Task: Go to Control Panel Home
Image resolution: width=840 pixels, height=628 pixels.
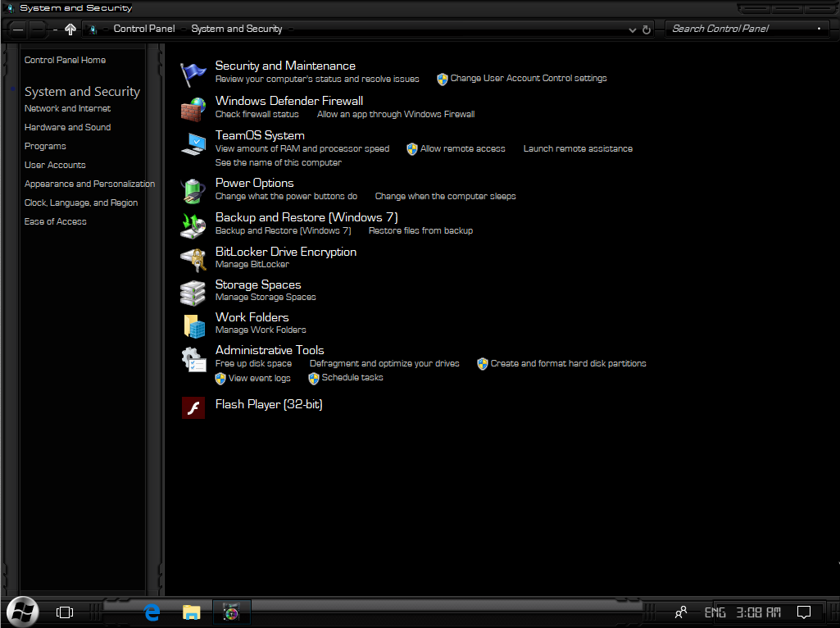Action: (65, 60)
